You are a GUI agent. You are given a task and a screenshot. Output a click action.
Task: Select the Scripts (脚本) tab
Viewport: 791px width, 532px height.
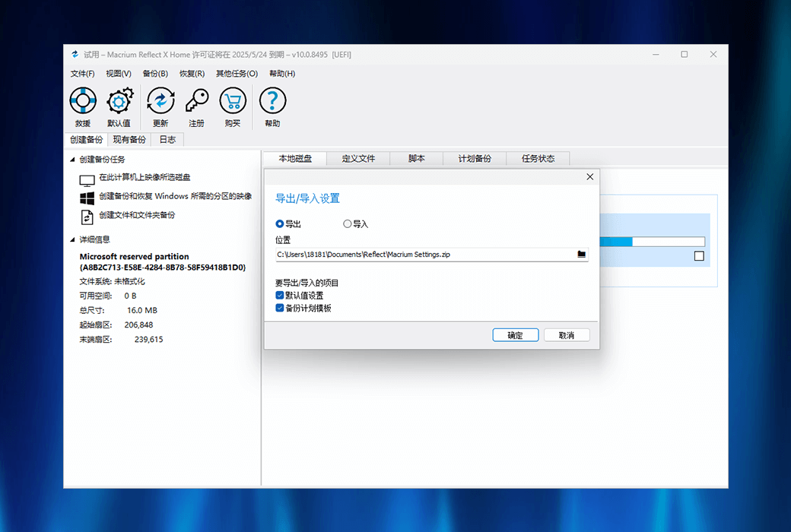pos(416,158)
